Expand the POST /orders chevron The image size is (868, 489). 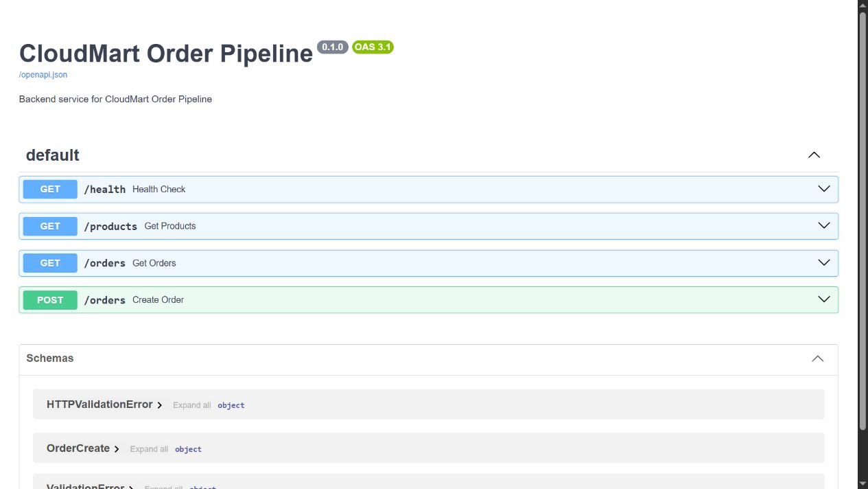(x=824, y=299)
